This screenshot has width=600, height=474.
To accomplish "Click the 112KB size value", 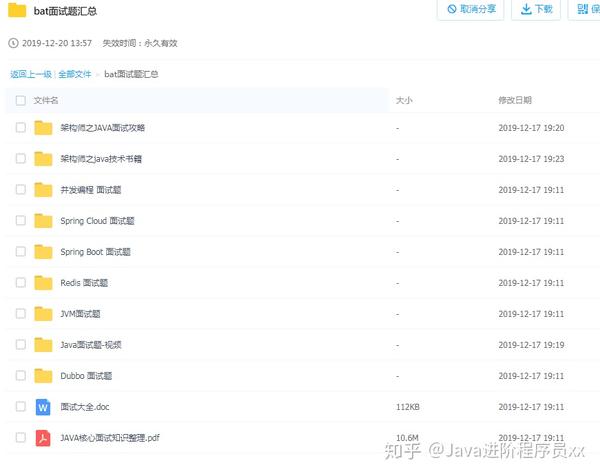I will (408, 407).
